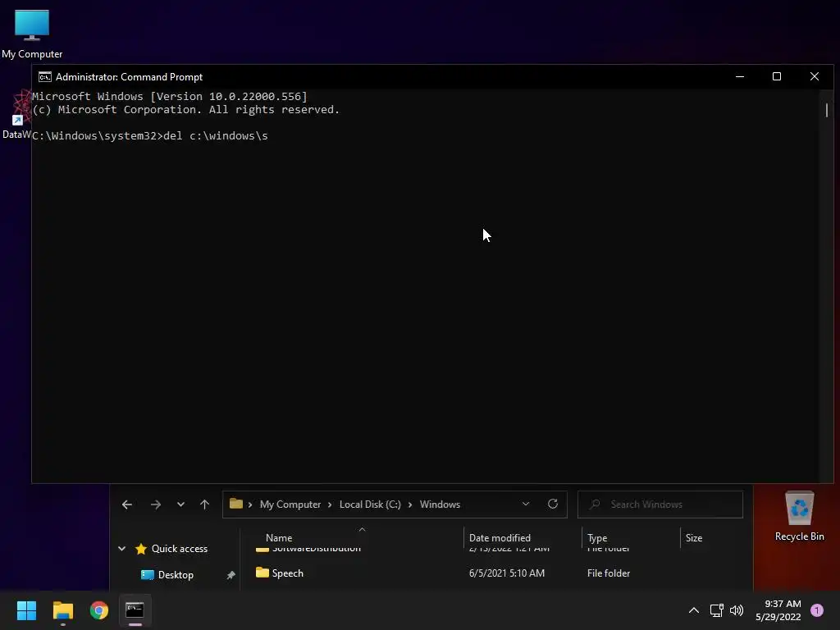
Task: Click the search magnifier icon in Explorer
Action: (x=595, y=504)
